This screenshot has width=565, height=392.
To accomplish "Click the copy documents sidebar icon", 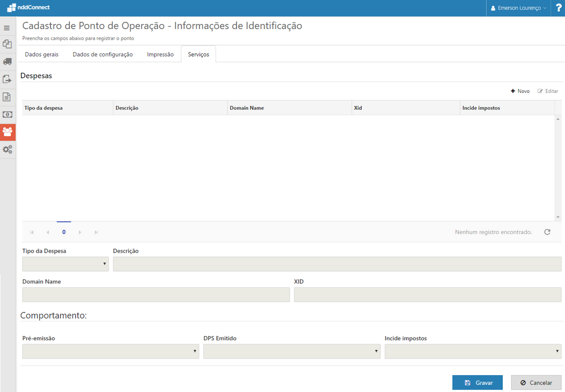I will [x=7, y=44].
